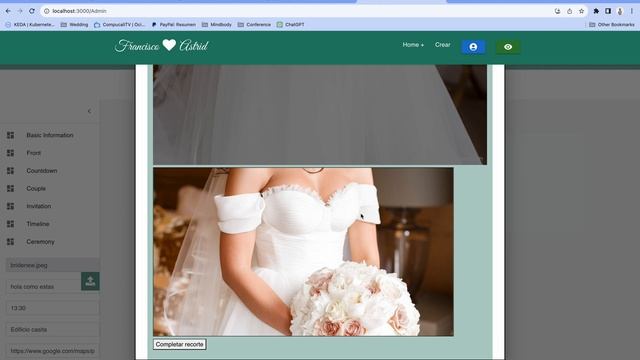
Task: Select Timeline section in sidebar
Action: point(38,224)
